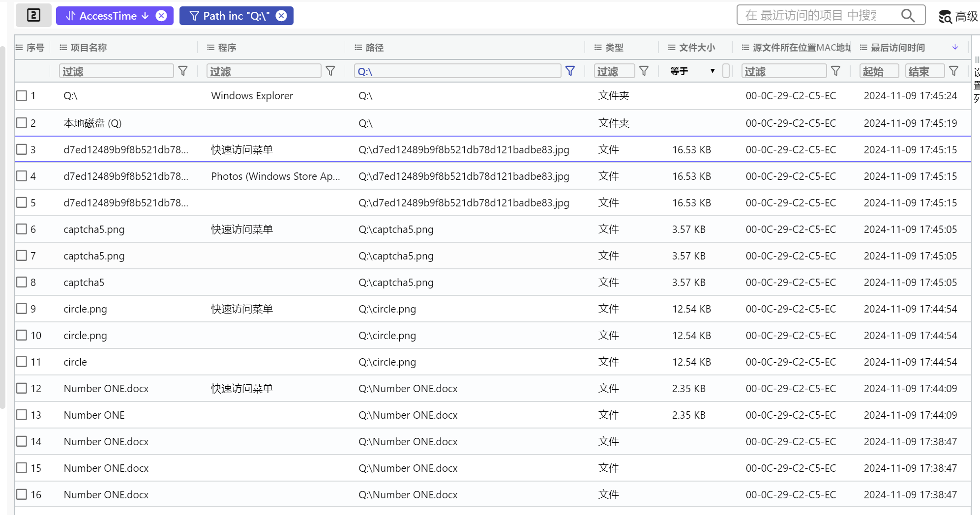Image resolution: width=980 pixels, height=515 pixels.
Task: Sort by the 路径 column header
Action: [x=375, y=48]
